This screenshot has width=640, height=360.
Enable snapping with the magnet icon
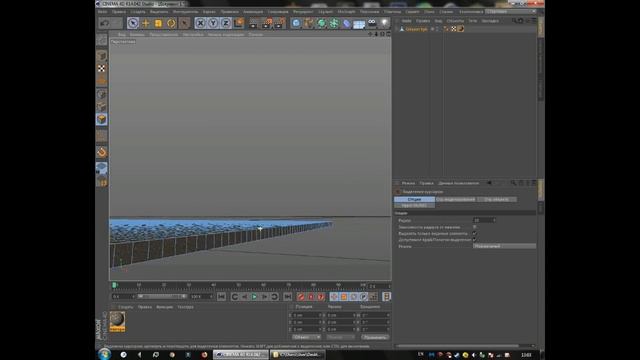click(102, 152)
